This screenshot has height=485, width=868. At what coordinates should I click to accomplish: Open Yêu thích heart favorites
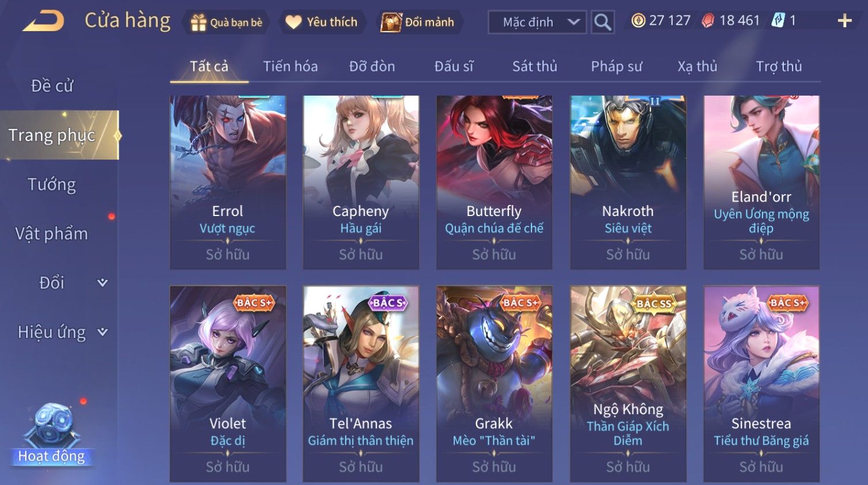pyautogui.click(x=293, y=22)
